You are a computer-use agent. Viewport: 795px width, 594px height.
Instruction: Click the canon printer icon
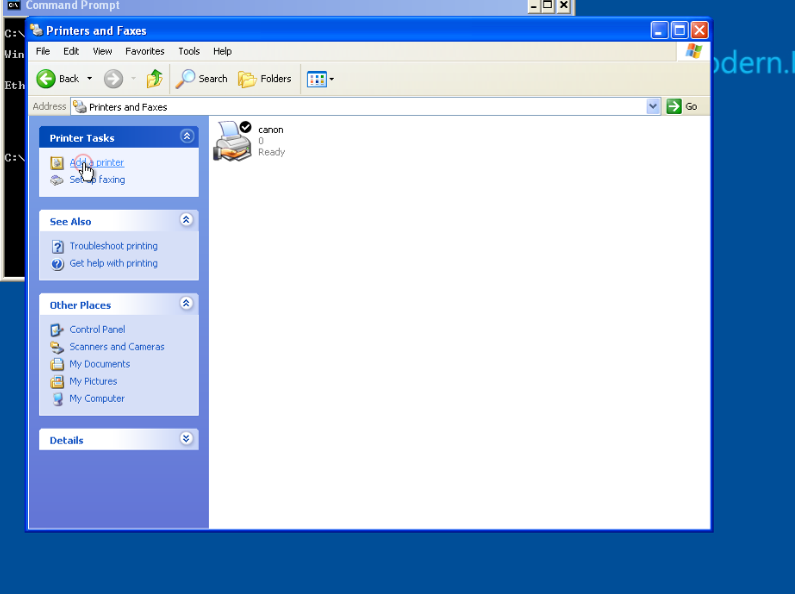pos(233,140)
